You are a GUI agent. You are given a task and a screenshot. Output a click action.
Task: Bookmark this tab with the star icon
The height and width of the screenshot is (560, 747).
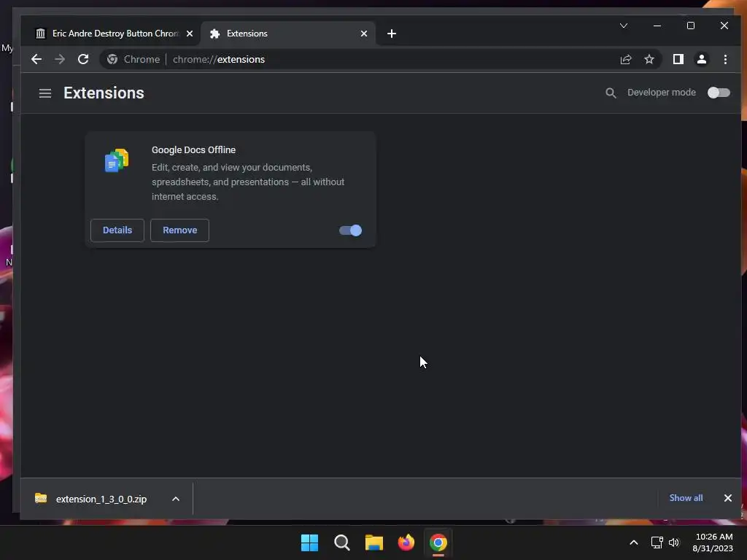(x=649, y=59)
